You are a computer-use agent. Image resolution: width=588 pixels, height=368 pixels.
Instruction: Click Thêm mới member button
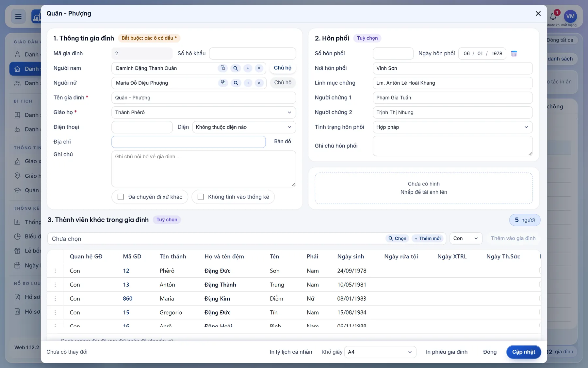coord(428,238)
